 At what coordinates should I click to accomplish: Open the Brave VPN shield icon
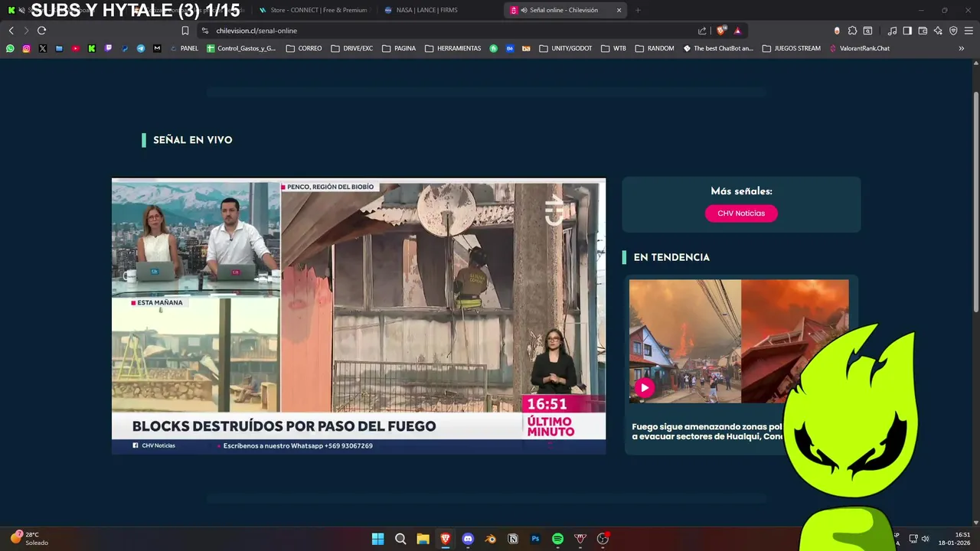click(x=953, y=31)
